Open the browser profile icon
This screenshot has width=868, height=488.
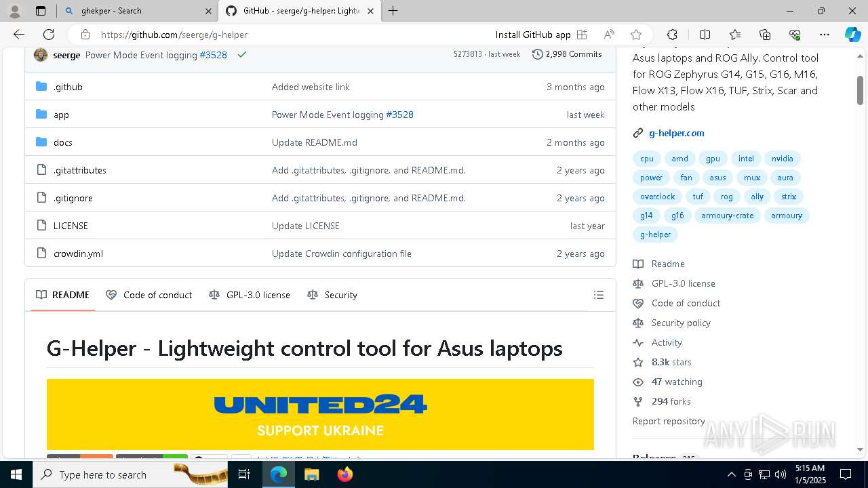pos(14,11)
